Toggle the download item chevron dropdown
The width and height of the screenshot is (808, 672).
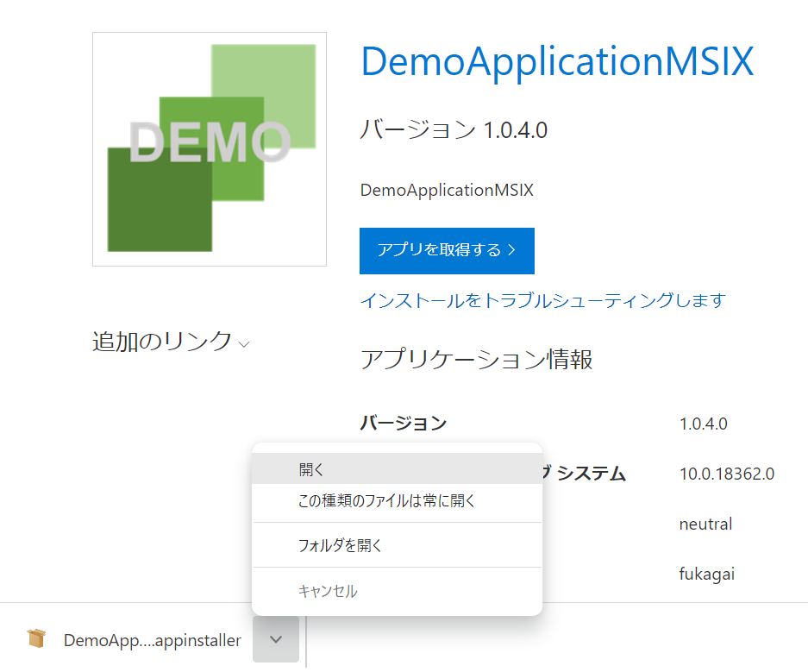point(276,639)
